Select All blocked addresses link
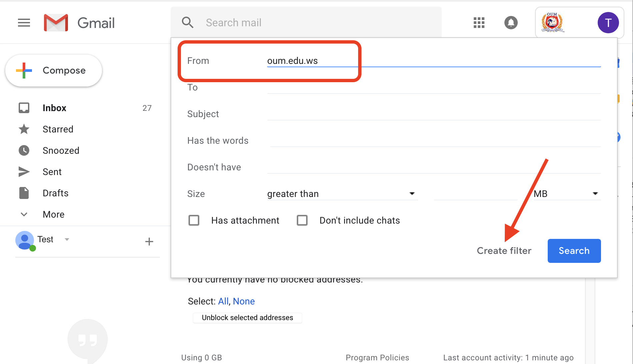 point(223,301)
